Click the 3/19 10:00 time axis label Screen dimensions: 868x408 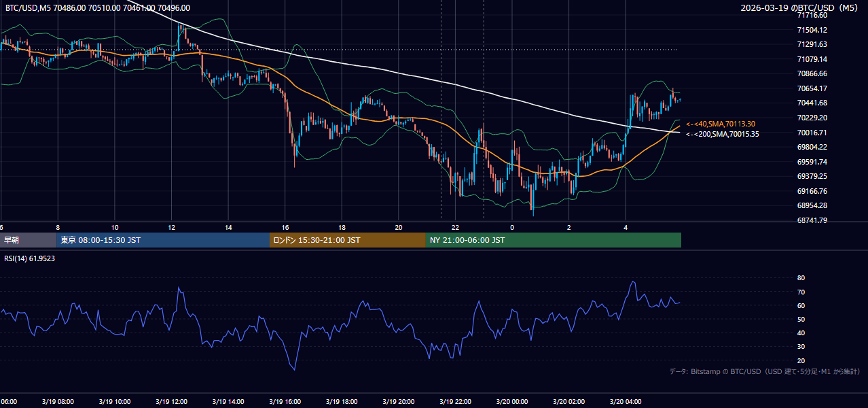click(114, 402)
